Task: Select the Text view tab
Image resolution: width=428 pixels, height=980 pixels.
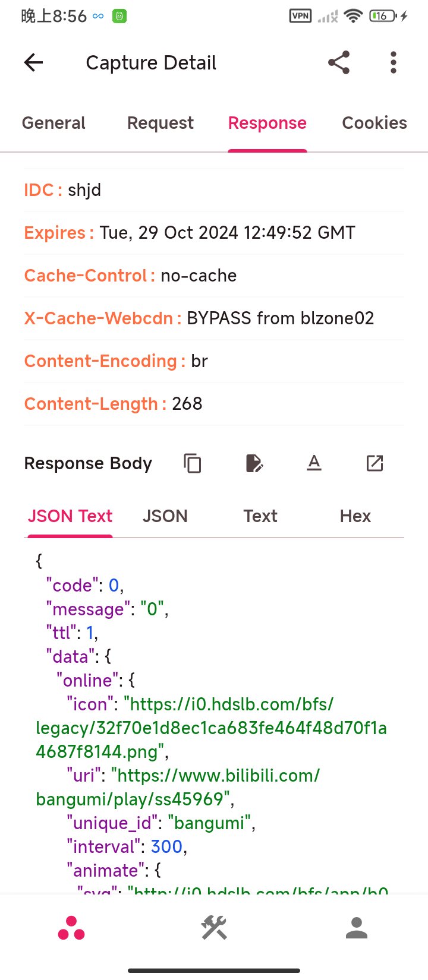Action: pyautogui.click(x=260, y=516)
